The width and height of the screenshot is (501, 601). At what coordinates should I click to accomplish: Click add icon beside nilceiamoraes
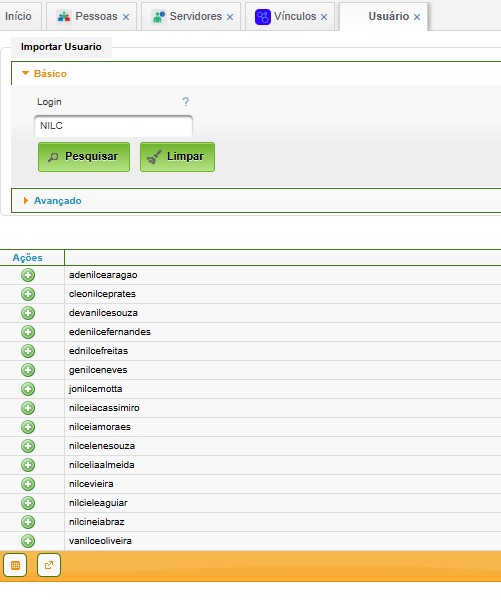[28, 427]
